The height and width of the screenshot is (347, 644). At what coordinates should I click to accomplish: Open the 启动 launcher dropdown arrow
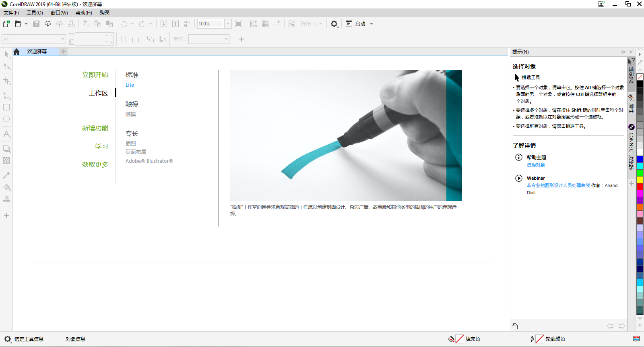point(372,24)
